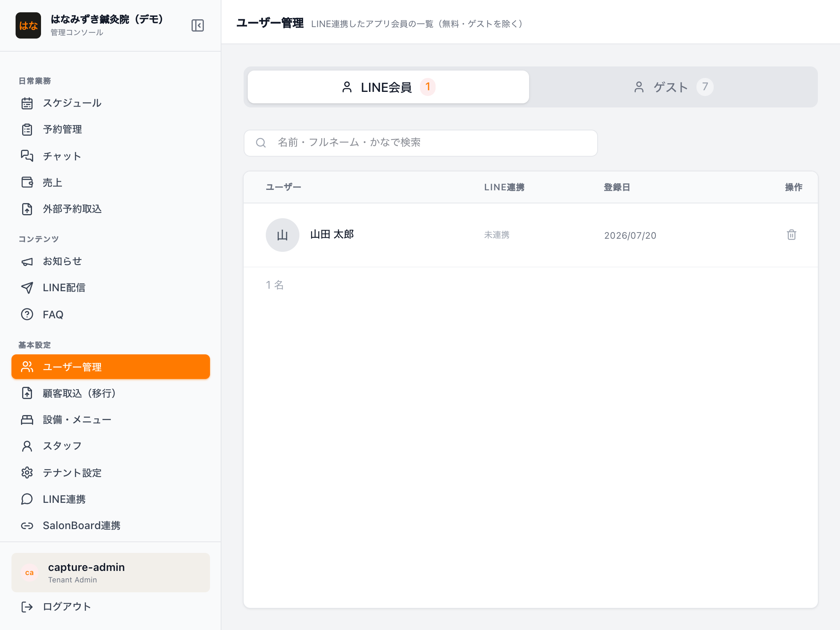This screenshot has width=840, height=630.
Task: Open 設備・メニュー bed icon
Action: [x=27, y=420]
